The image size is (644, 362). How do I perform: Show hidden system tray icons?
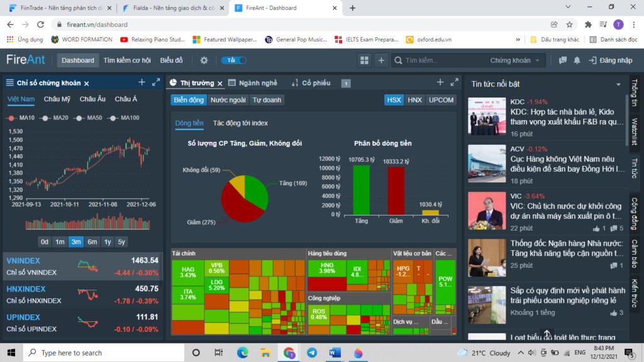click(x=520, y=353)
